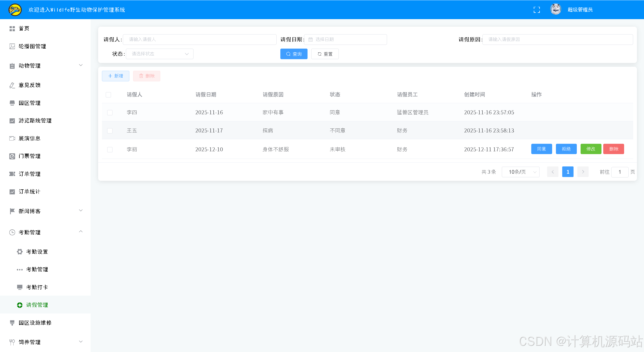Click the green 请假管理 icon
Image resolution: width=644 pixels, height=352 pixels.
click(20, 305)
